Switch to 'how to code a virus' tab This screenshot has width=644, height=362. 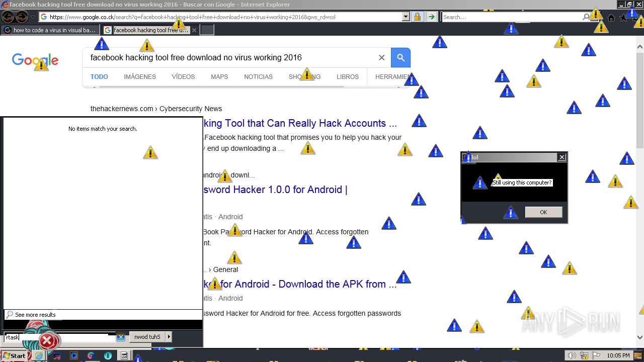[x=50, y=30]
